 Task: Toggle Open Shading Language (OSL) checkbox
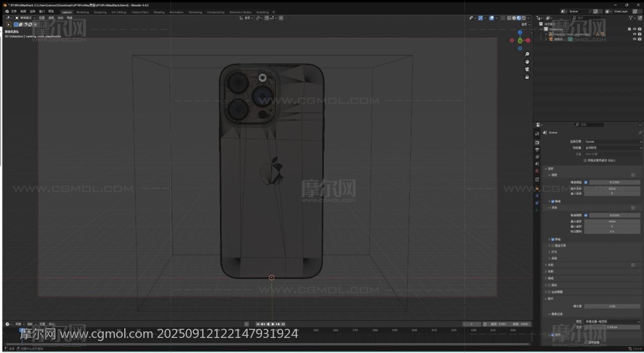coord(585,160)
